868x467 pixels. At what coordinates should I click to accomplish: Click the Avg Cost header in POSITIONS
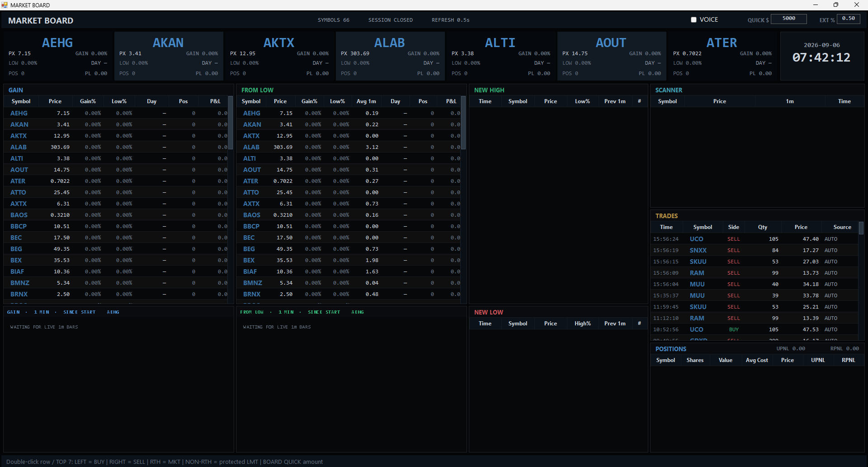click(757, 360)
